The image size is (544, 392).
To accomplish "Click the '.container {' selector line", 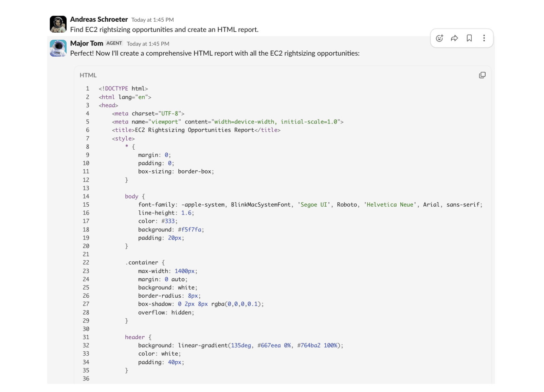I will click(x=145, y=262).
